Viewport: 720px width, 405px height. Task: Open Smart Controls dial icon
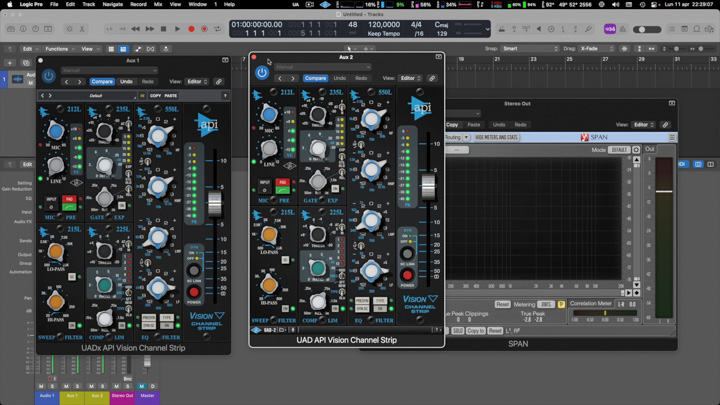[70, 29]
